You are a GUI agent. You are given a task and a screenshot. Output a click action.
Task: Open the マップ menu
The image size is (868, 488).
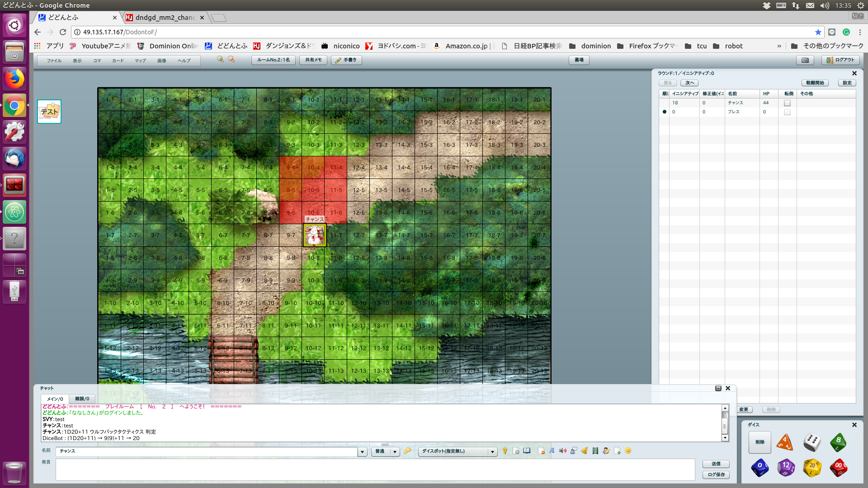(x=140, y=61)
